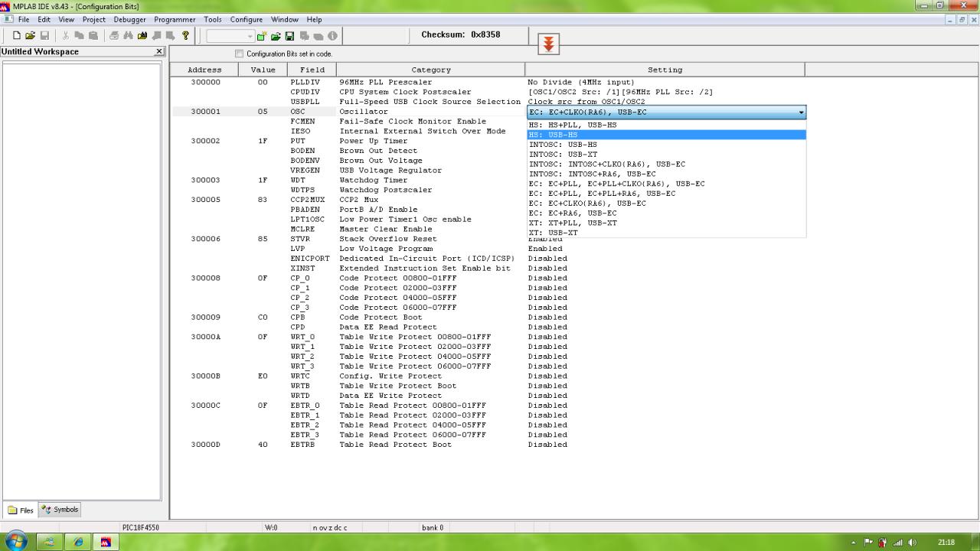
Task: Click the Find binoculars icon
Action: [129, 36]
